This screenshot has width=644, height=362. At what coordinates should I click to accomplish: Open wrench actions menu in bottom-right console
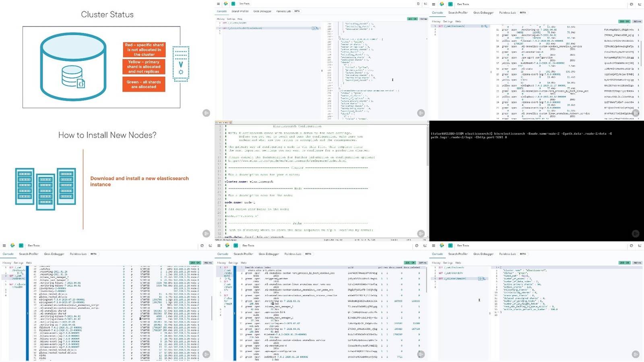pyautogui.click(x=484, y=279)
